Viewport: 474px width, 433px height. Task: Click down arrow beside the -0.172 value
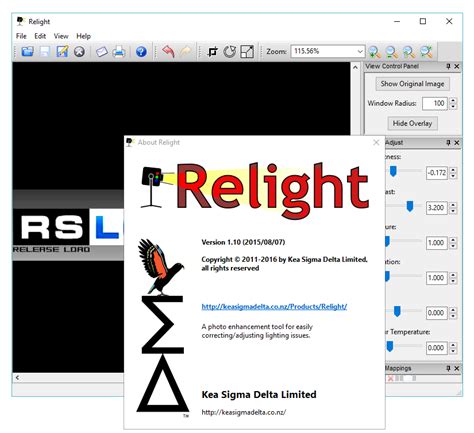pyautogui.click(x=453, y=176)
